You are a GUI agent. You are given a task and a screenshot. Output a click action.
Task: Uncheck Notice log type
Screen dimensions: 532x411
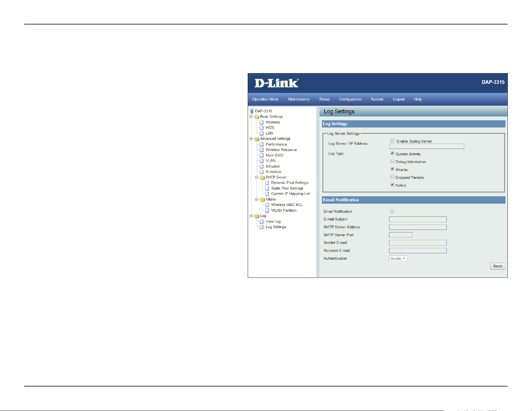click(392, 185)
